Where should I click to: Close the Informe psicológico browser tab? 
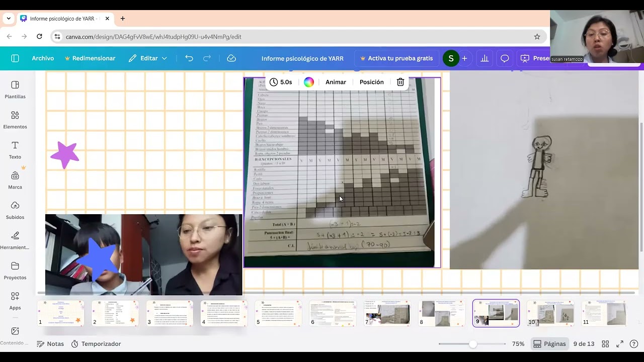pos(107,19)
